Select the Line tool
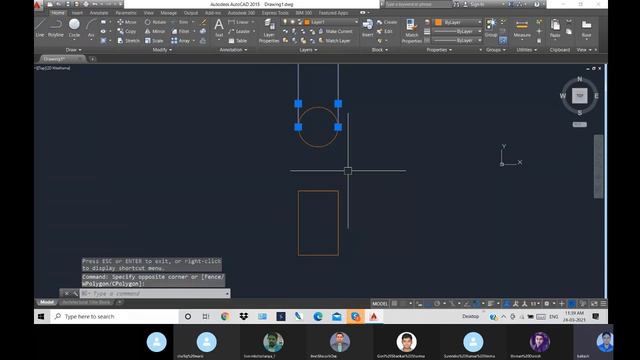The image size is (640, 360). 40,28
